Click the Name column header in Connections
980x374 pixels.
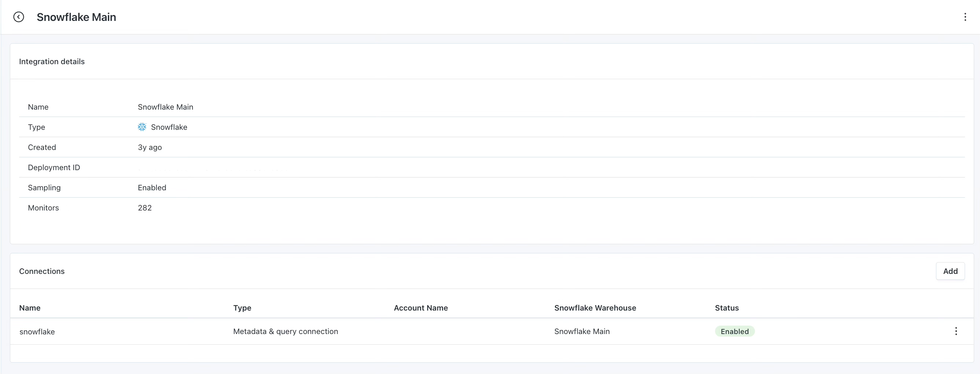(30, 308)
